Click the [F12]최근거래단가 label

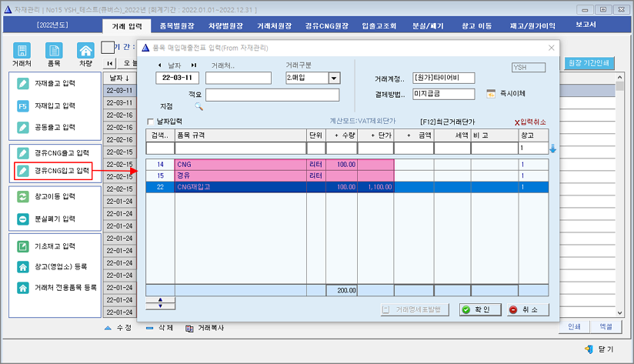point(448,122)
